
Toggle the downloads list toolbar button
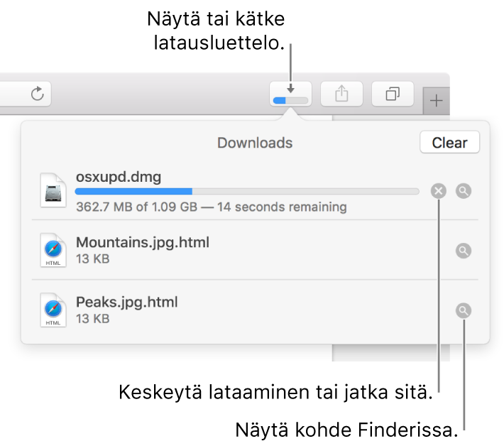pyautogui.click(x=290, y=94)
